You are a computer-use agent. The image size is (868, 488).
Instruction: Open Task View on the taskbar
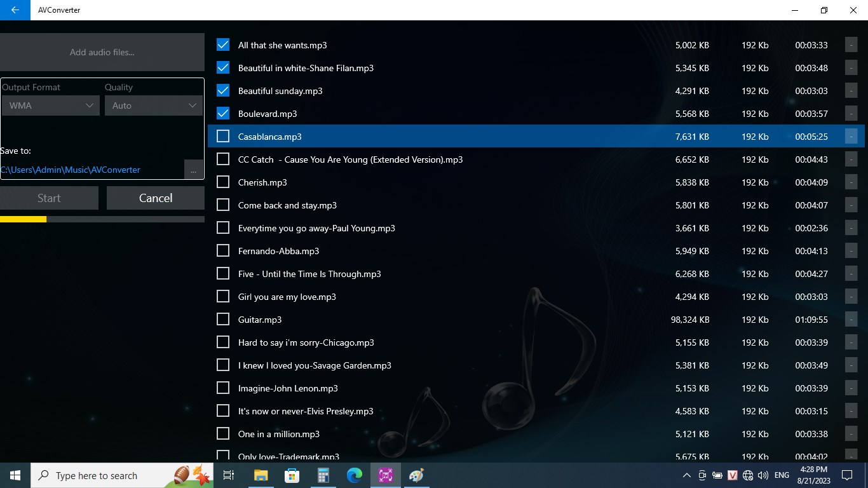[229, 475]
